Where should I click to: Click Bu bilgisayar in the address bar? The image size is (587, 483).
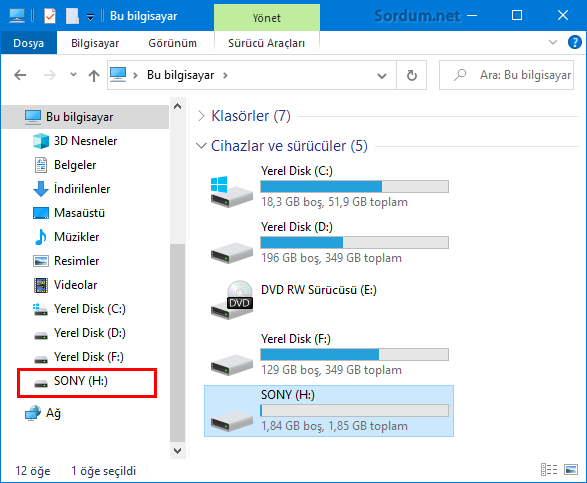180,75
